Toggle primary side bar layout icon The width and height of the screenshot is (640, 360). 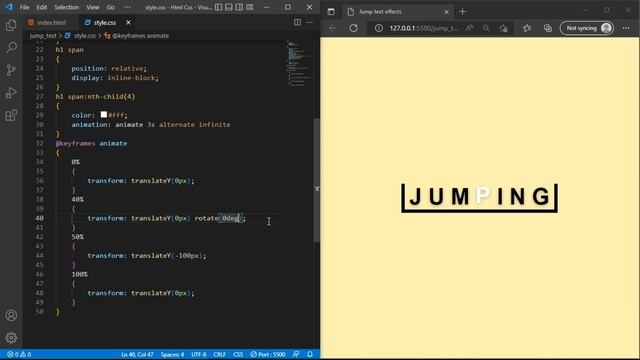[x=218, y=7]
